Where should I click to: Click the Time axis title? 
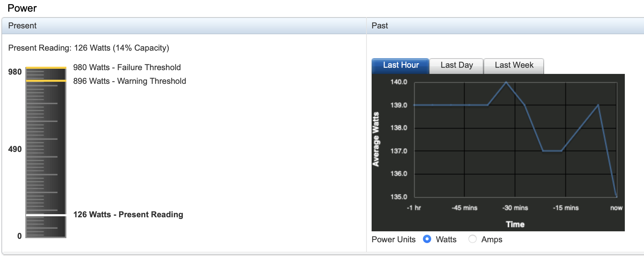(515, 224)
